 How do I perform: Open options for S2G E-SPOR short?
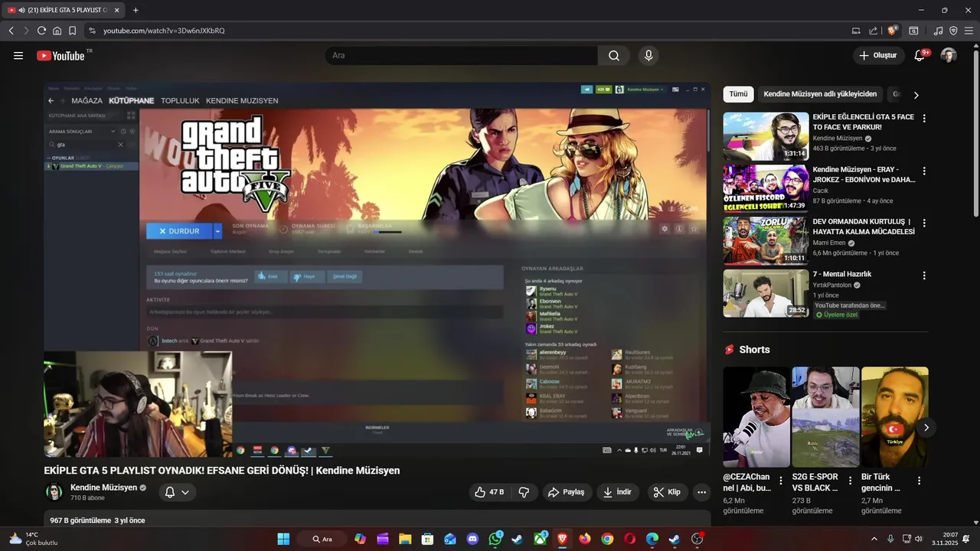(x=850, y=481)
